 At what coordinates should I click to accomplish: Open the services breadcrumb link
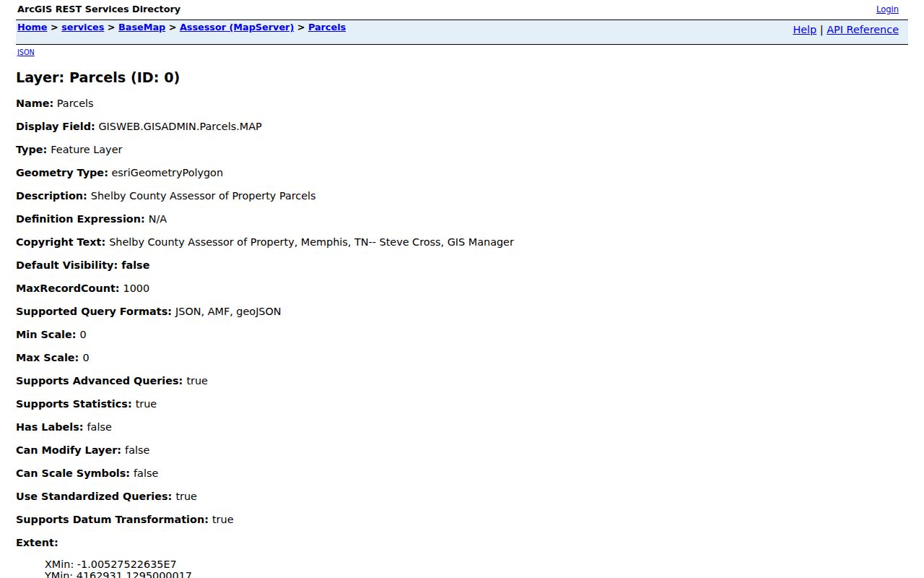[x=83, y=27]
